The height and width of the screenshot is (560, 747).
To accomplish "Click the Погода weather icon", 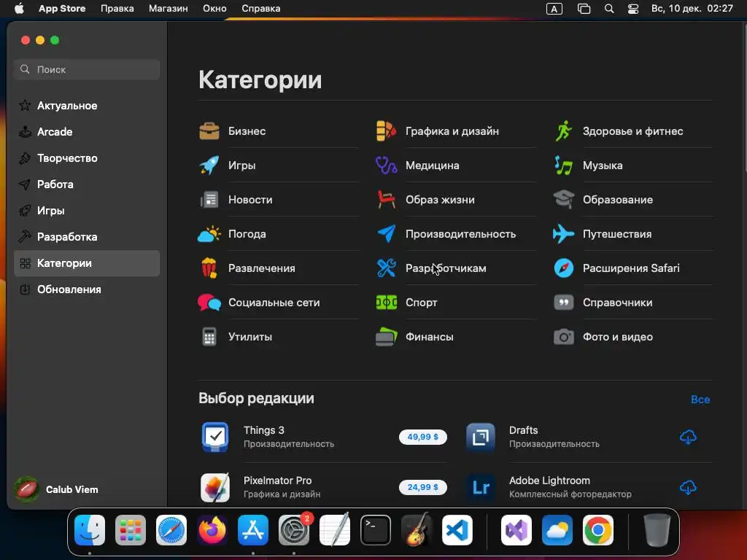I will [209, 234].
